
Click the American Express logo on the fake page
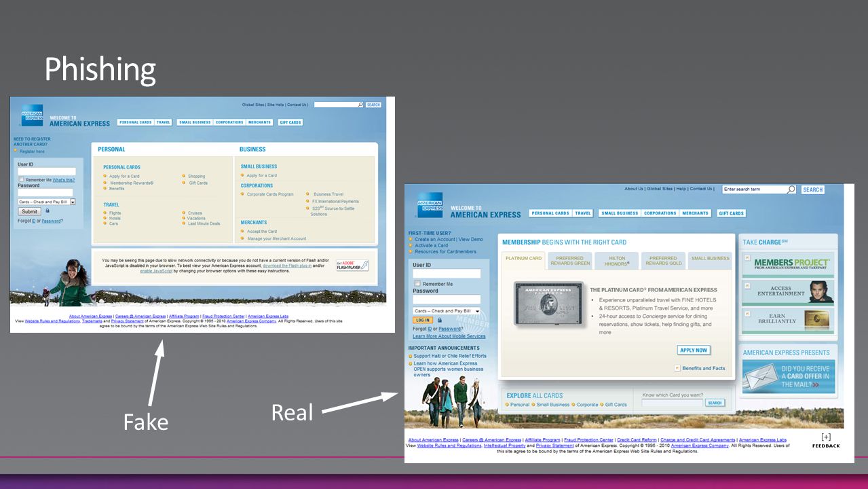click(32, 115)
